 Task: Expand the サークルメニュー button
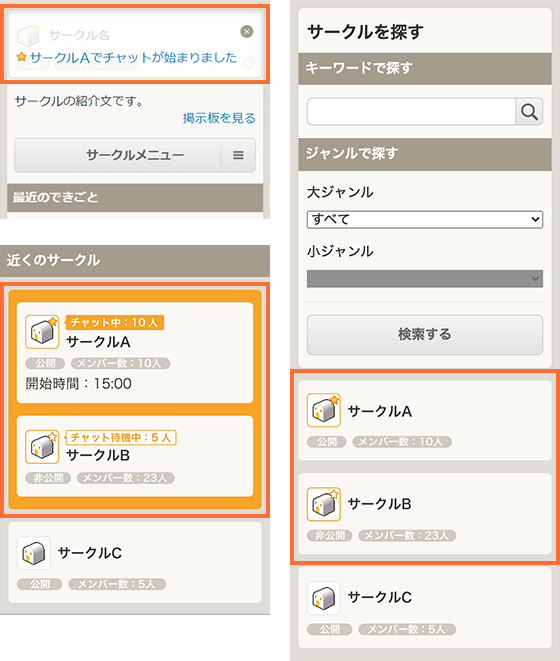click(x=135, y=155)
